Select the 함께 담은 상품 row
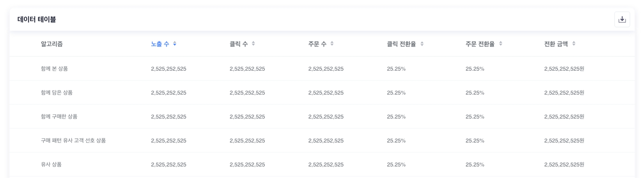The image size is (644, 178). pos(57,93)
